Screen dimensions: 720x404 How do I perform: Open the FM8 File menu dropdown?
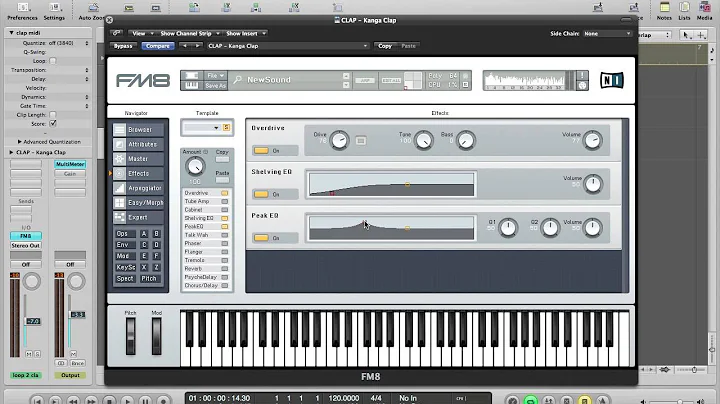215,76
